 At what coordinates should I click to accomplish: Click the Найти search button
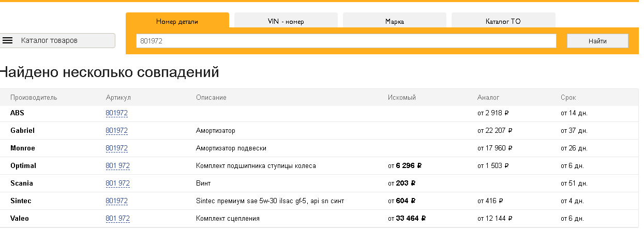pos(597,41)
